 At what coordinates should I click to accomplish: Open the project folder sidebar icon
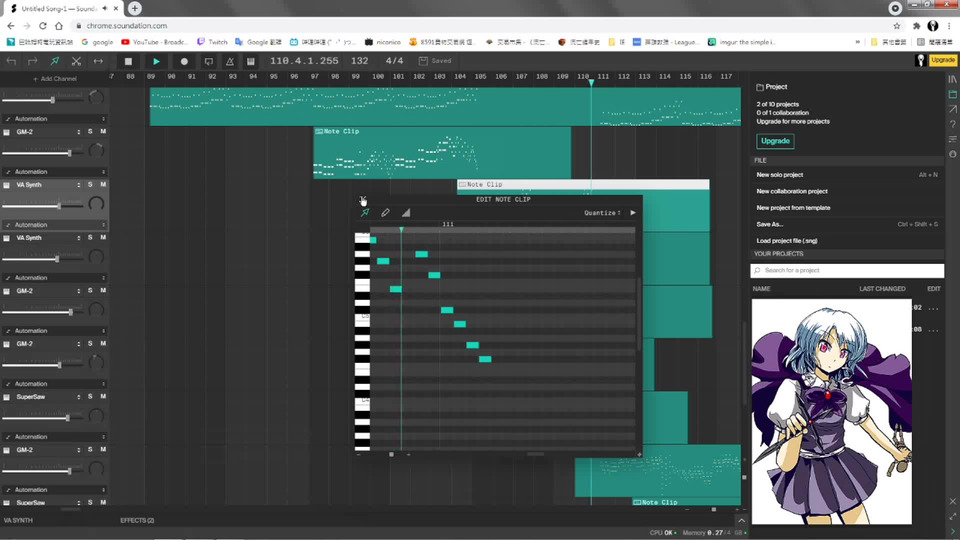(953, 94)
